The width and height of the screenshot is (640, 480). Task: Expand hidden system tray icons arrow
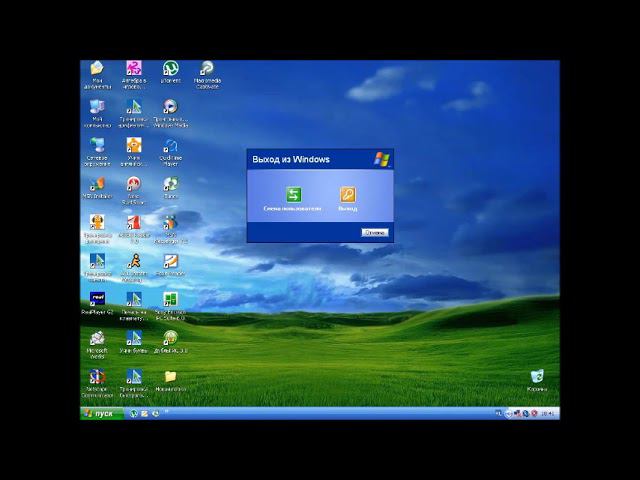pos(508,413)
